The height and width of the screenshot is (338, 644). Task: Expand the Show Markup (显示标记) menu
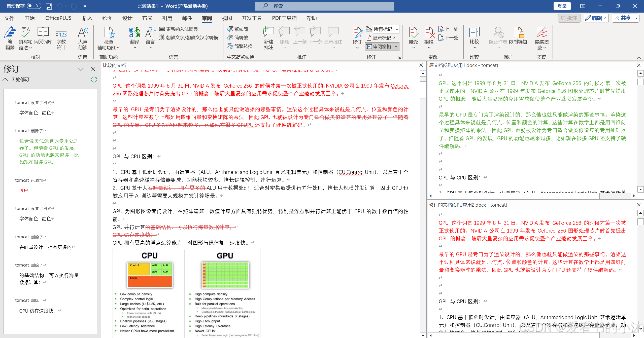(382, 38)
